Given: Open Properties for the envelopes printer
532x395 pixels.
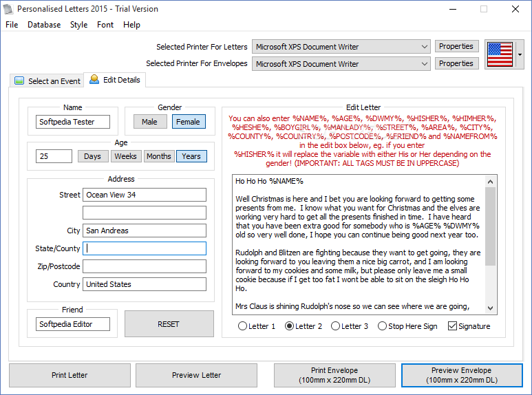Looking at the screenshot, I should pos(456,63).
